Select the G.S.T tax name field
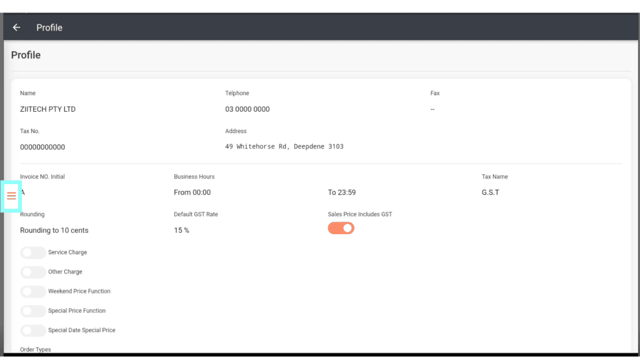640x364 pixels. coord(491,192)
